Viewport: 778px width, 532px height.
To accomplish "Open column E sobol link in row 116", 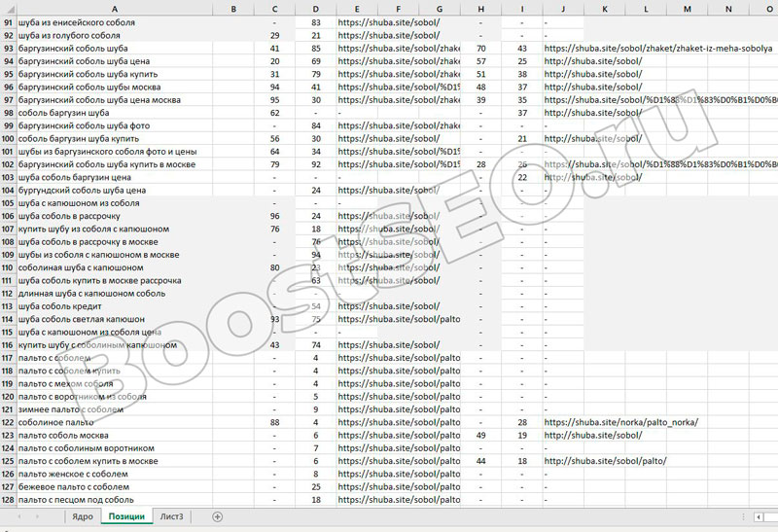I will click(x=388, y=345).
